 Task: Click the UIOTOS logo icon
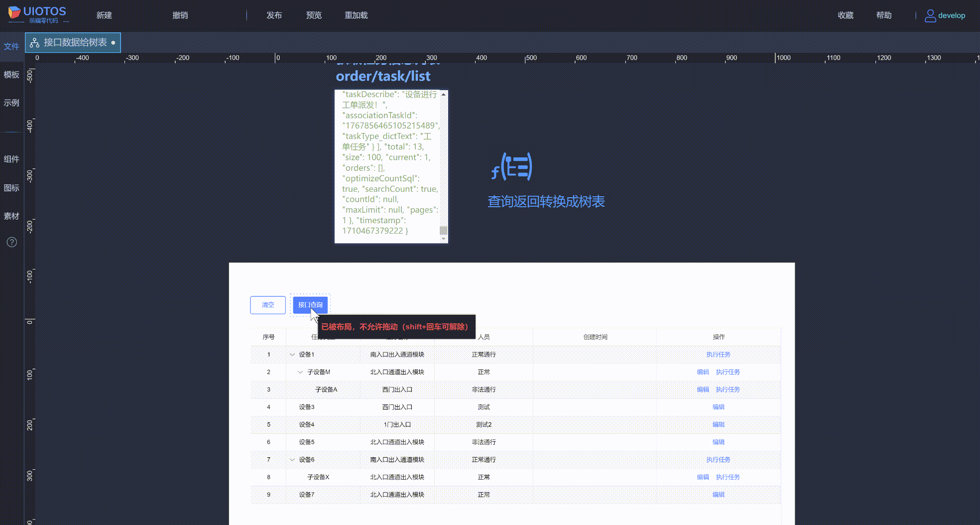15,13
